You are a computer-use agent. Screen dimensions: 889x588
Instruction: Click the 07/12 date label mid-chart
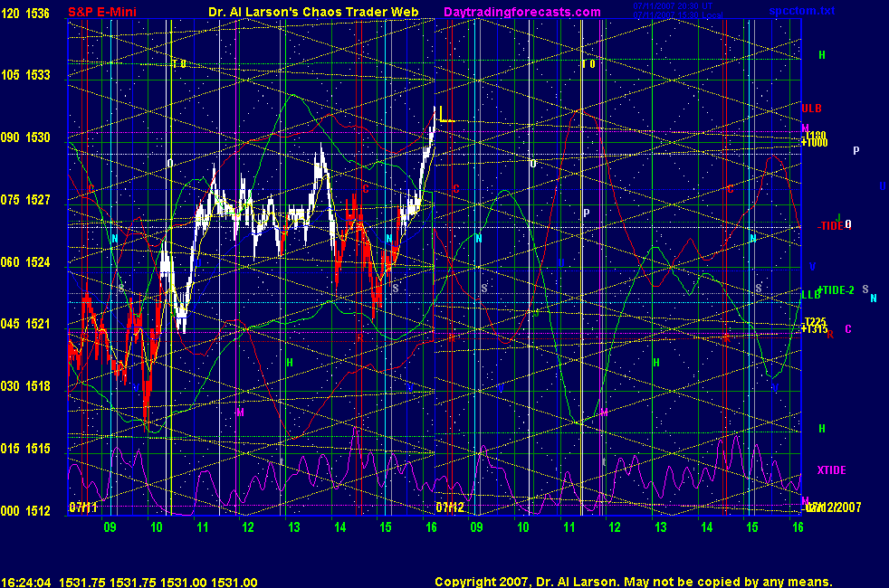(x=450, y=507)
